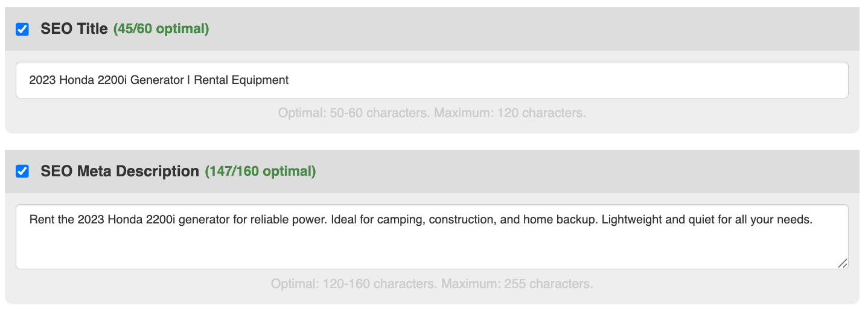868x314 pixels.
Task: Click the "SEO Title" heading label
Action: point(74,29)
